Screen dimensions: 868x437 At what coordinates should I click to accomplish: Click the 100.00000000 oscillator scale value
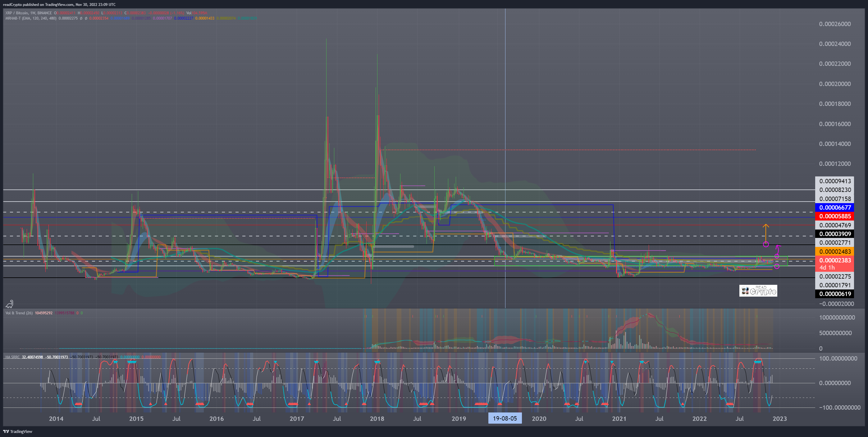pos(838,358)
